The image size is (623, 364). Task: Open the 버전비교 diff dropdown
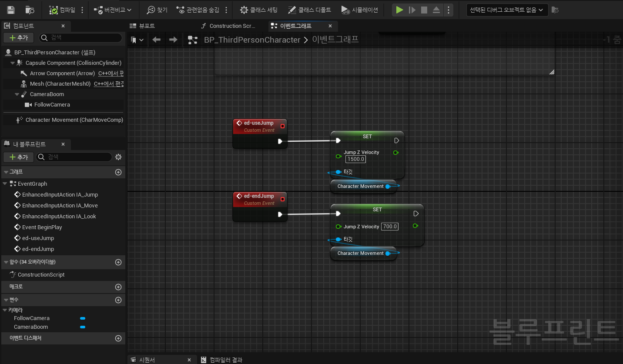click(113, 10)
